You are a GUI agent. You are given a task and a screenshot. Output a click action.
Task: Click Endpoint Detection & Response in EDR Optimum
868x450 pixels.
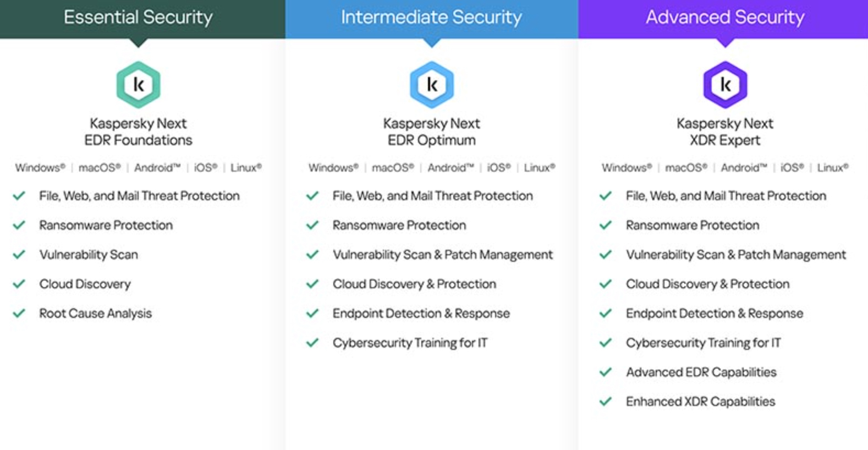pos(421,314)
